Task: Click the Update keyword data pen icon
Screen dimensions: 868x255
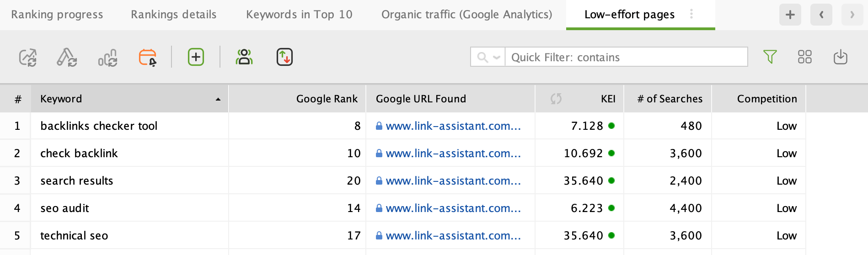Action: pyautogui.click(x=67, y=58)
